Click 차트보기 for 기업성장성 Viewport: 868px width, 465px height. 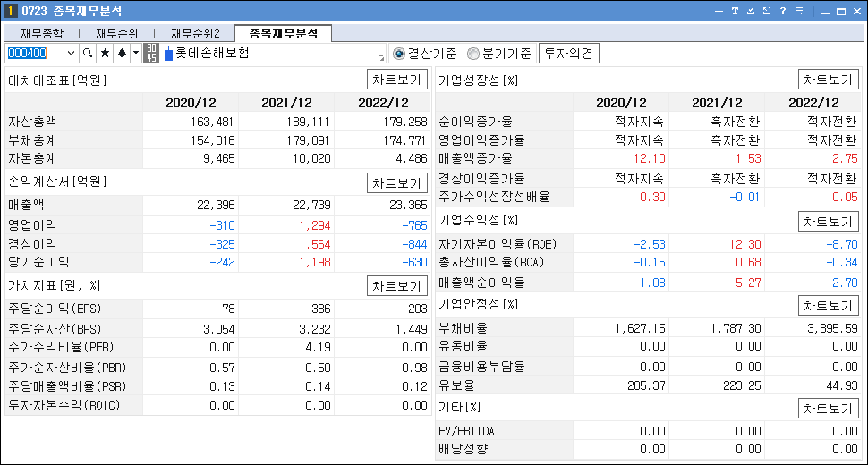(x=828, y=80)
